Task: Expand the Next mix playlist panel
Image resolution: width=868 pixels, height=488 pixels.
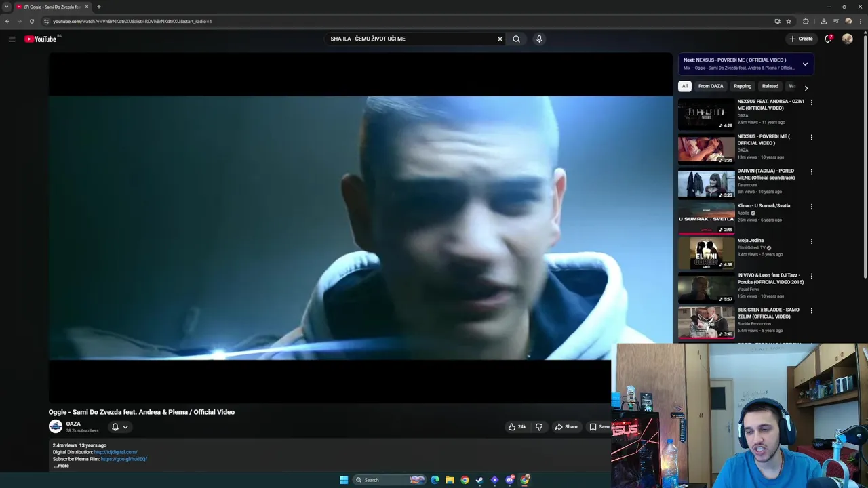Action: click(805, 64)
